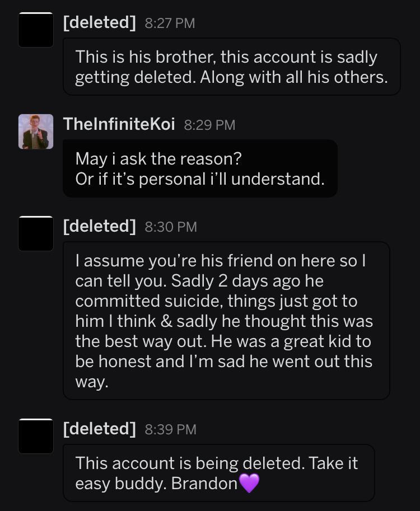420x511 pixels.
Task: Select the "This account is being deleted" message
Action: tap(218, 473)
